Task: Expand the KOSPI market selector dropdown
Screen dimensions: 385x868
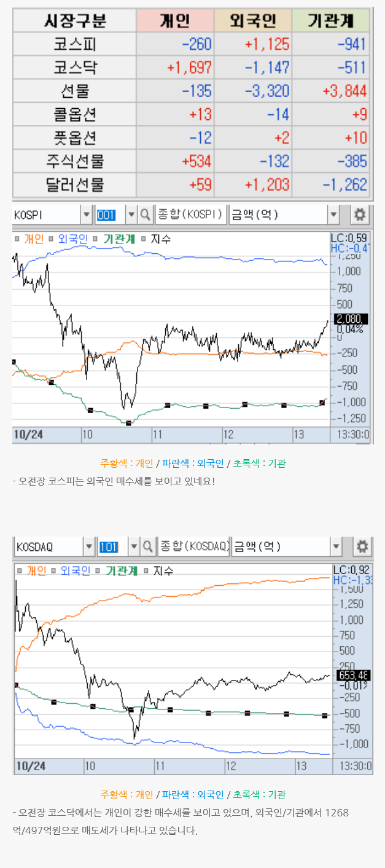Action: [x=87, y=215]
